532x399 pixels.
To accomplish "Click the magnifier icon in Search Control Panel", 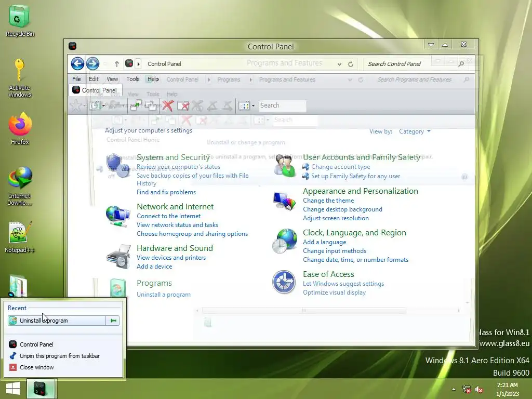I will pos(461,64).
